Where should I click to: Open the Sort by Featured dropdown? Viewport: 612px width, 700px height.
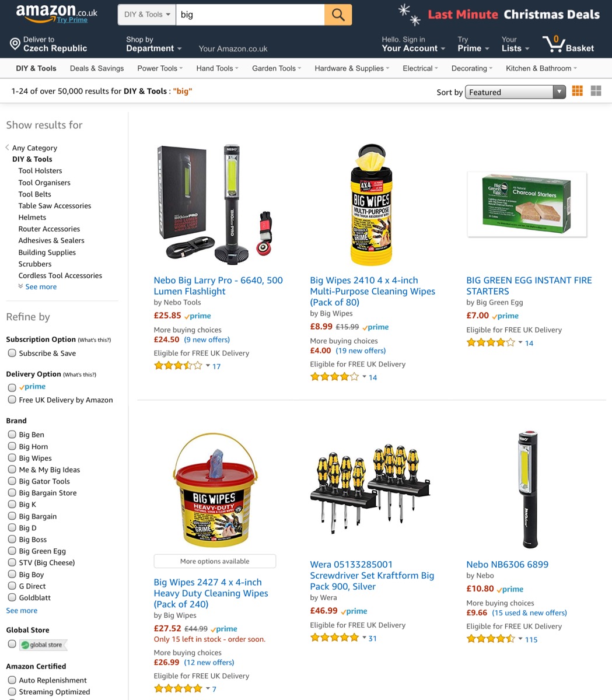(x=515, y=92)
